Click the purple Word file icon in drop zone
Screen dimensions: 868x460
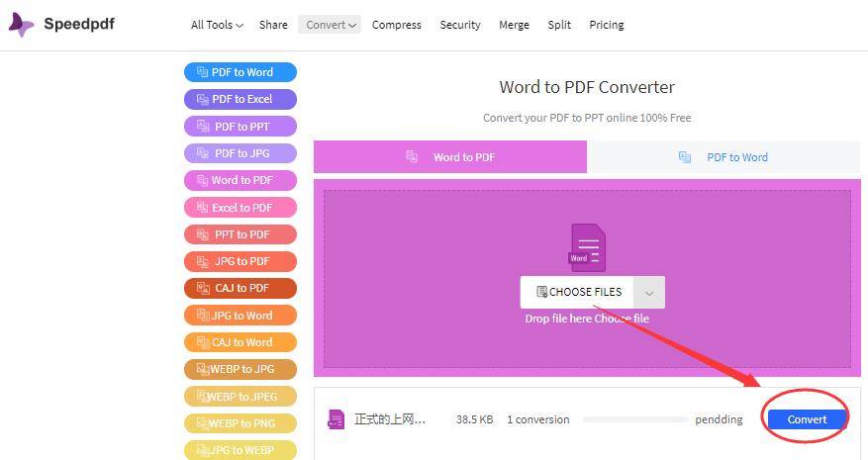pyautogui.click(x=587, y=247)
